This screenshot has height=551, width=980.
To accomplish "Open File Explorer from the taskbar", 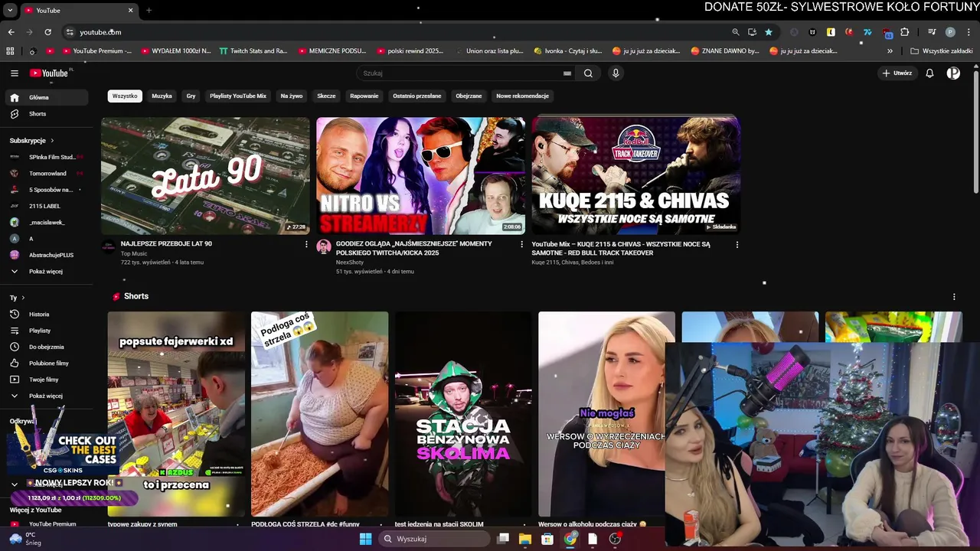I will tap(525, 539).
